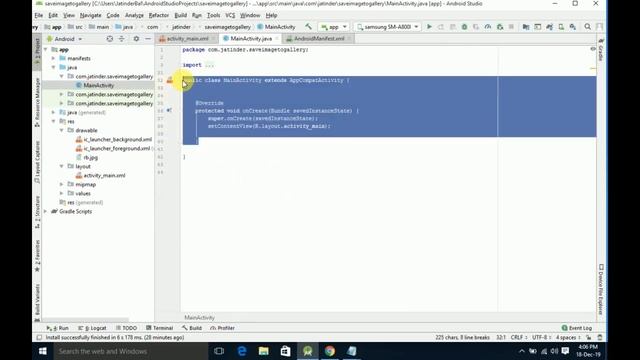
Task: Open the File menu
Action: (x=39, y=15)
